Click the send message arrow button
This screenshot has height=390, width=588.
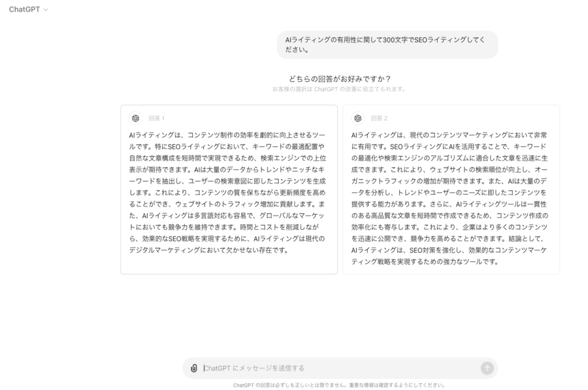tap(487, 368)
